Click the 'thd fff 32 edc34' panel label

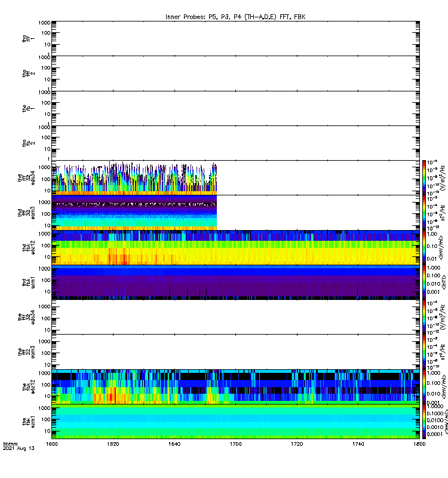(x=26, y=177)
